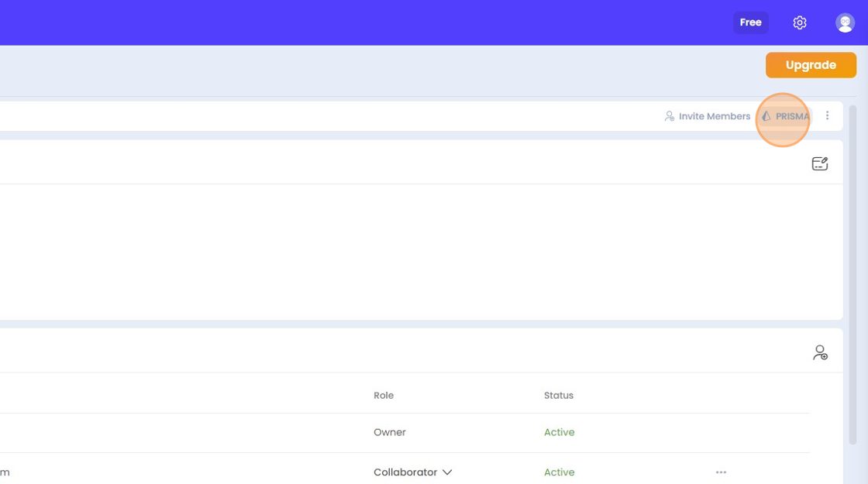Open the user profile avatar menu
This screenshot has width=868, height=484.
coord(845,22)
